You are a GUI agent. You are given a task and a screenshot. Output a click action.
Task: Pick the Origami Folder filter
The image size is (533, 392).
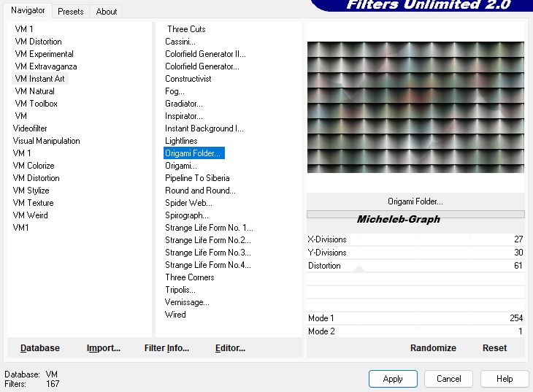tap(193, 153)
